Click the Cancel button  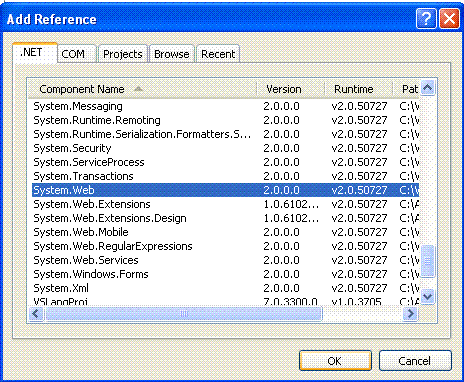[415, 361]
